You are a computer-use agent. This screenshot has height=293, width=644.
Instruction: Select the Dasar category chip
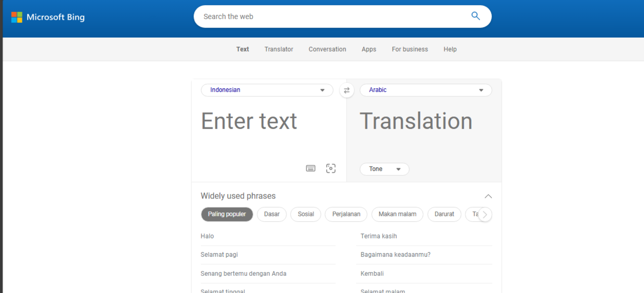272,214
